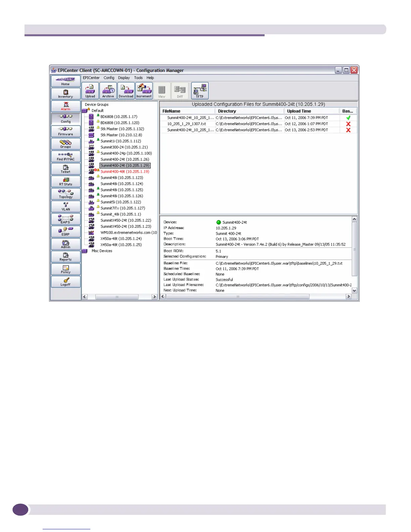Select Stk Master (10.210.12.8)
411x532 pixels.
tap(121, 135)
